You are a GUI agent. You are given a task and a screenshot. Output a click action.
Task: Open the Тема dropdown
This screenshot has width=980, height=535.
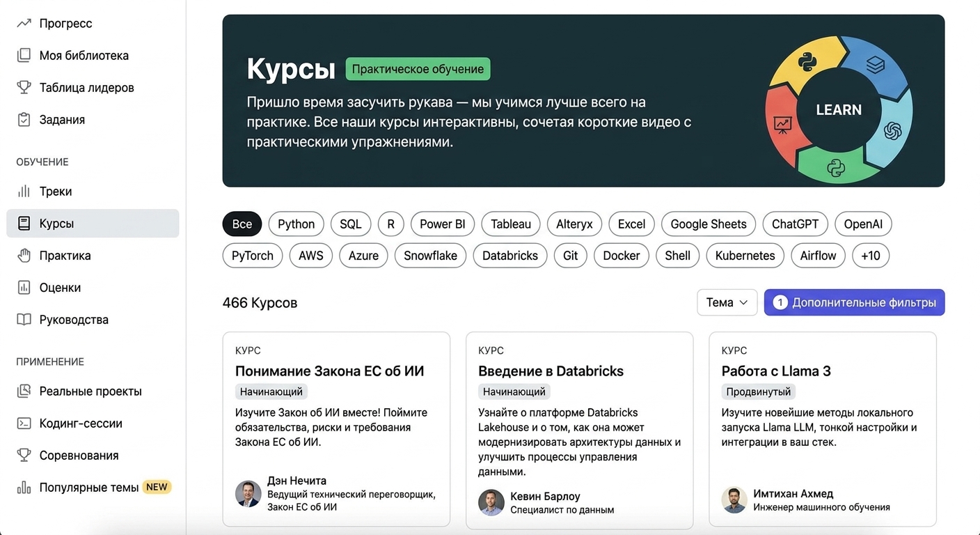coord(727,302)
